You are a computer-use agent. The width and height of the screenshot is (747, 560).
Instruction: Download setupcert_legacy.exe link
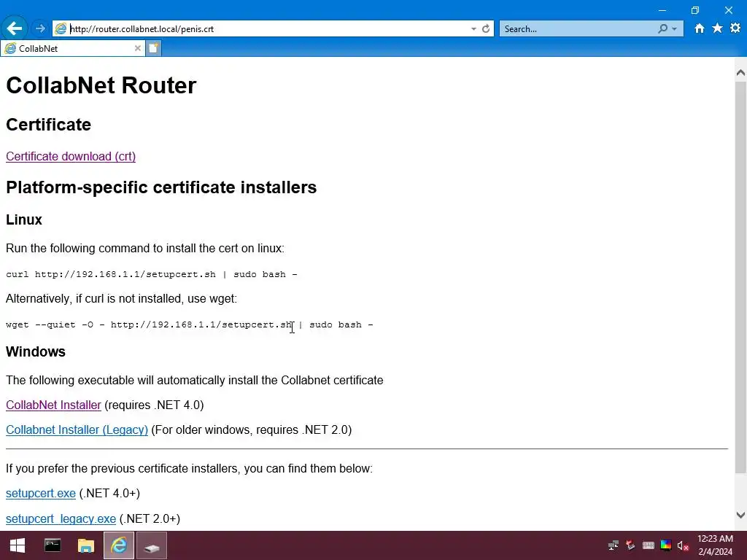pos(61,518)
